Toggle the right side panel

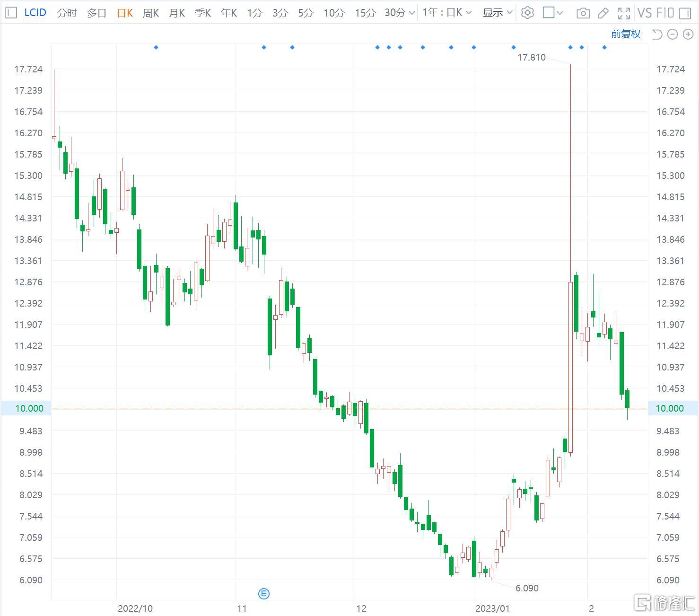tap(685, 13)
